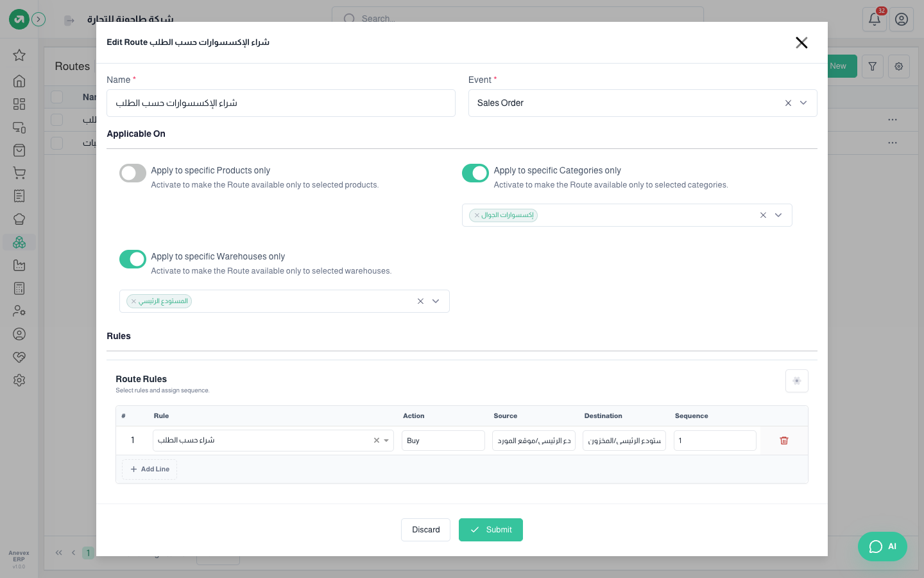This screenshot has height=578, width=924.
Task: Open row actions menu for second route
Action: pos(893,143)
